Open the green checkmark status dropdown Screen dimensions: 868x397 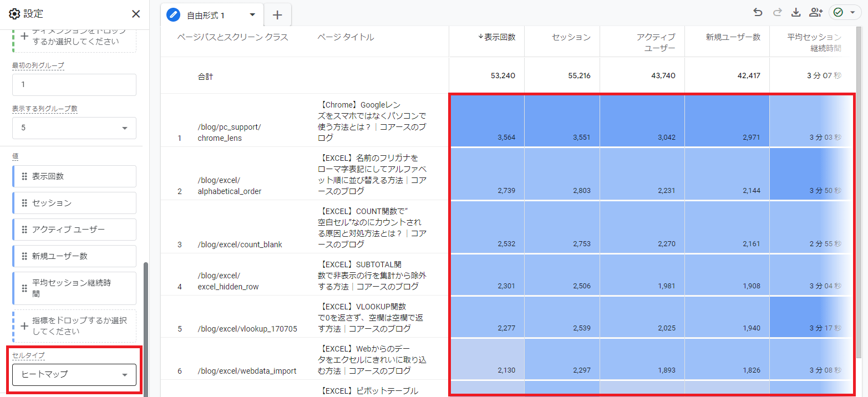tap(845, 13)
